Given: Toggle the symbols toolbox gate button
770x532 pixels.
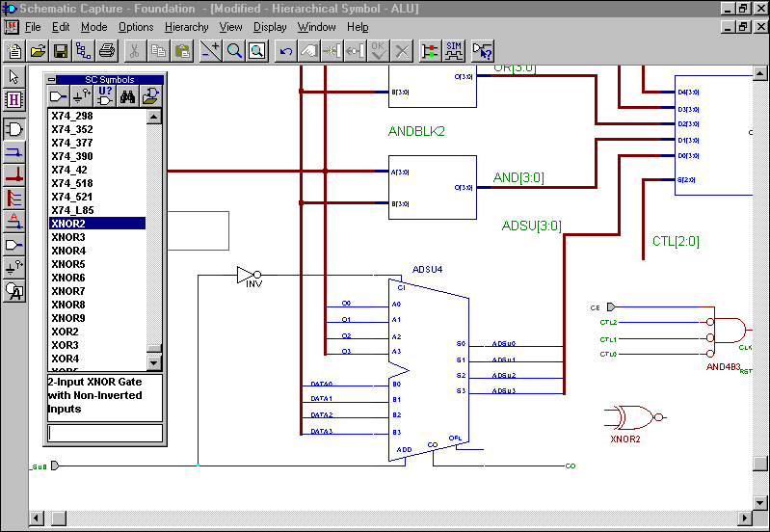Looking at the screenshot, I should click(x=14, y=128).
